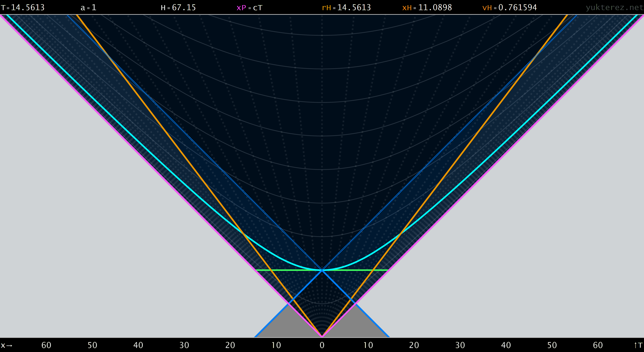
Task: Click the vH=0.761594 velocity value
Action: 509,8
